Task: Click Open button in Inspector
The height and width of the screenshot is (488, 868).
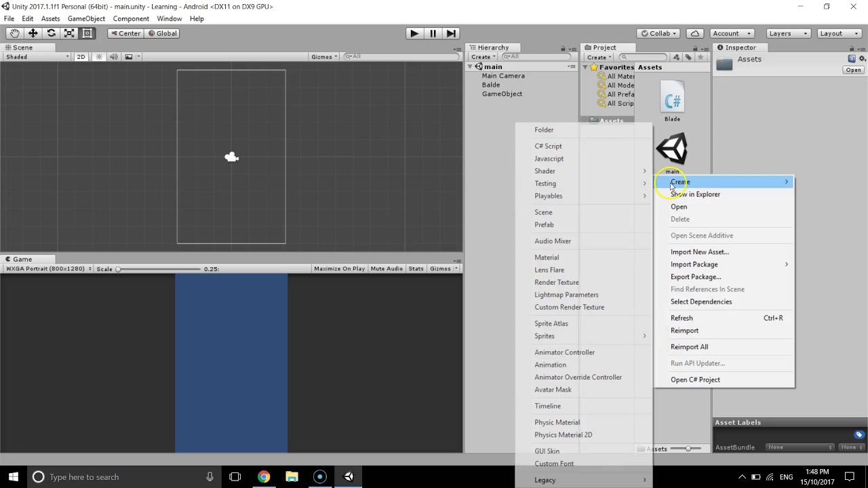Action: tap(853, 70)
